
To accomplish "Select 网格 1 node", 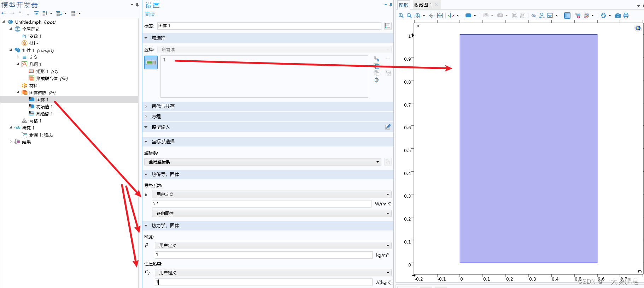I will tap(35, 121).
